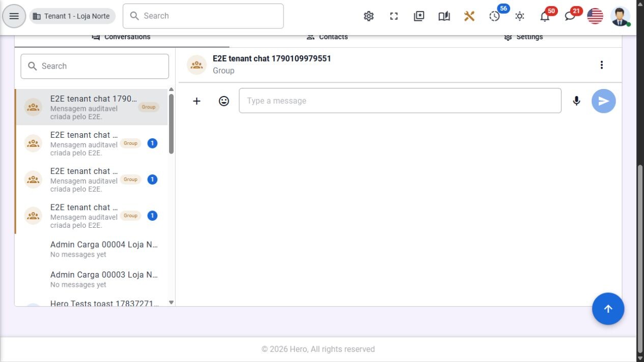
Task: Change language via US flag
Action: click(x=595, y=16)
